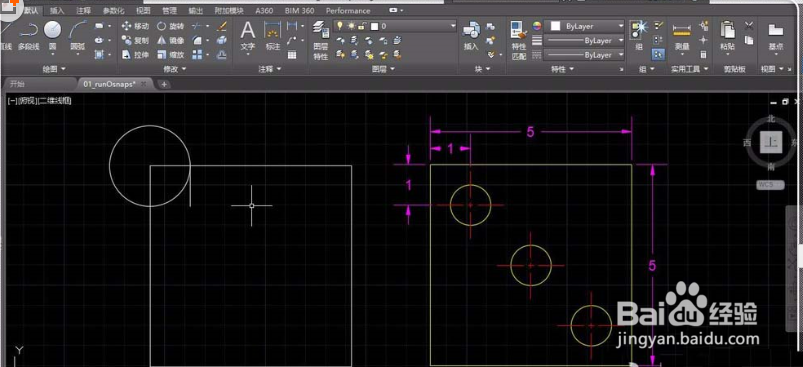Open the 默认 ribbon tab
The height and width of the screenshot is (367, 803).
pos(30,11)
